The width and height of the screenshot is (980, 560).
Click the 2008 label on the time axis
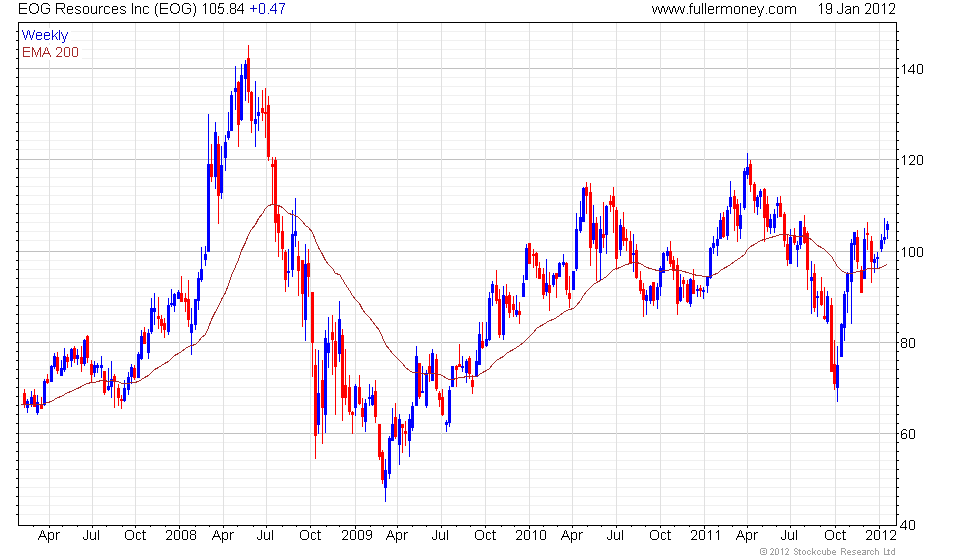tap(181, 536)
